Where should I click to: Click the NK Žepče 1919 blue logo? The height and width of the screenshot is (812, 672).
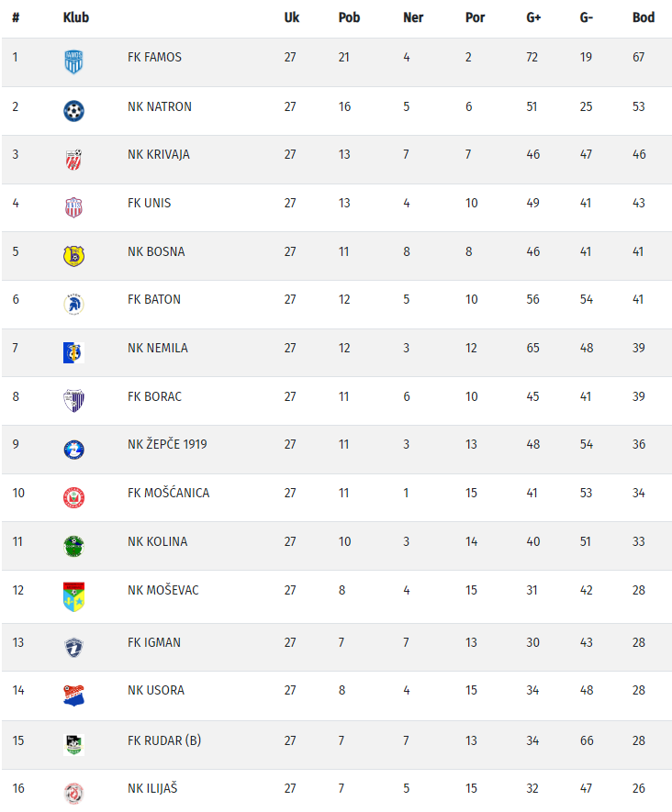coord(73,450)
